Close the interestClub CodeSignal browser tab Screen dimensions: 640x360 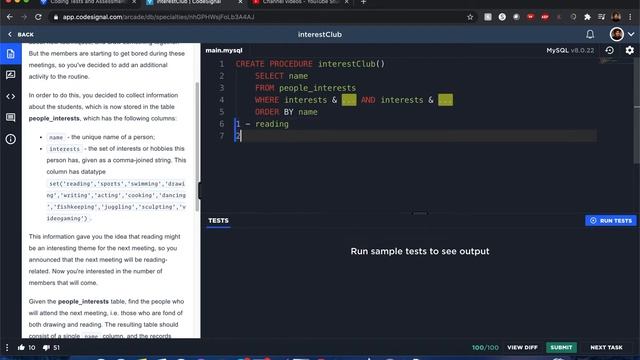(240, 2)
